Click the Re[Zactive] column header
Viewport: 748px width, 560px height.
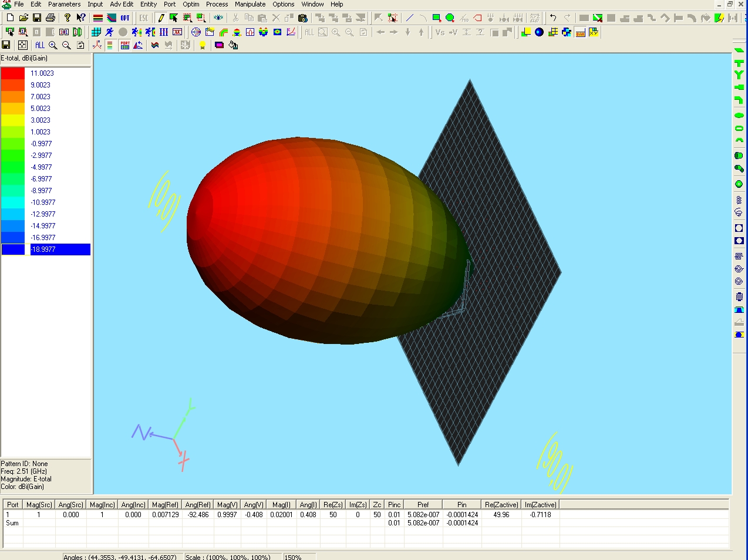point(501,505)
